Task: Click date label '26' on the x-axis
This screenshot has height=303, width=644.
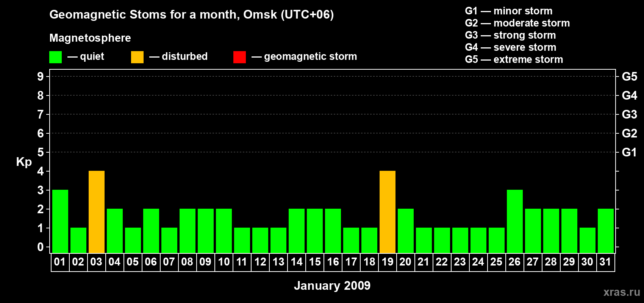Action: 514,262
